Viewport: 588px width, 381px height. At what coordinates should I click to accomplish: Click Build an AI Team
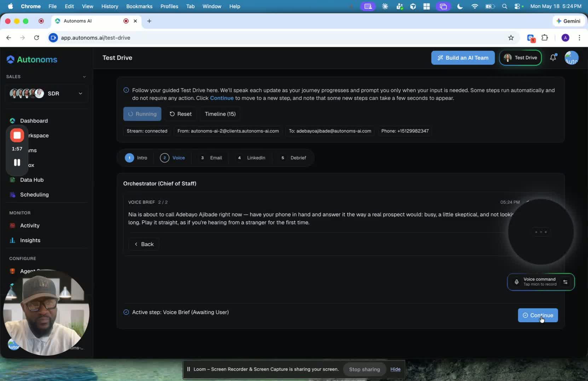tap(463, 58)
